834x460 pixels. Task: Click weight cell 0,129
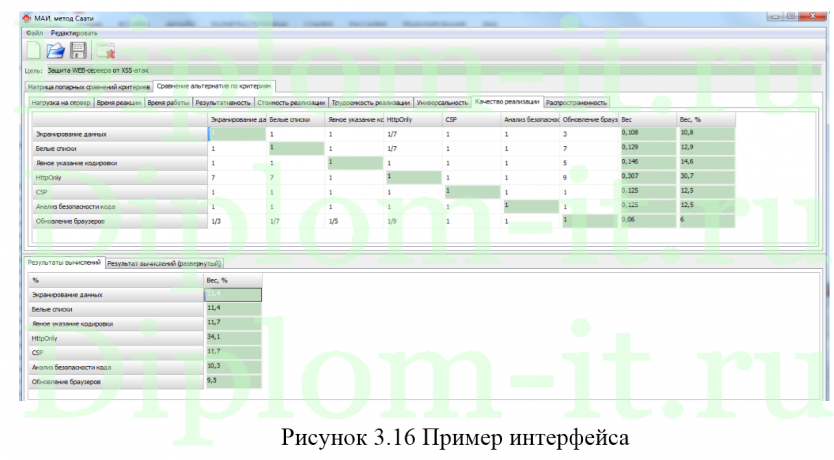pyautogui.click(x=647, y=148)
